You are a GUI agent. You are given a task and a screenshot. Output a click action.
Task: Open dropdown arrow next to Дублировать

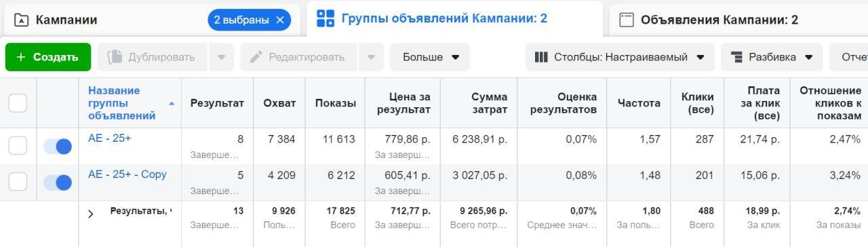(221, 57)
